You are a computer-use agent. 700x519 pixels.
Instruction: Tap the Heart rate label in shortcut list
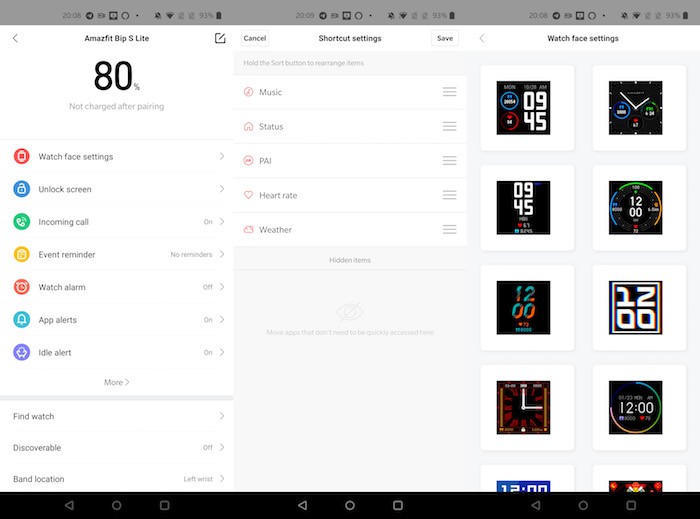tap(278, 195)
